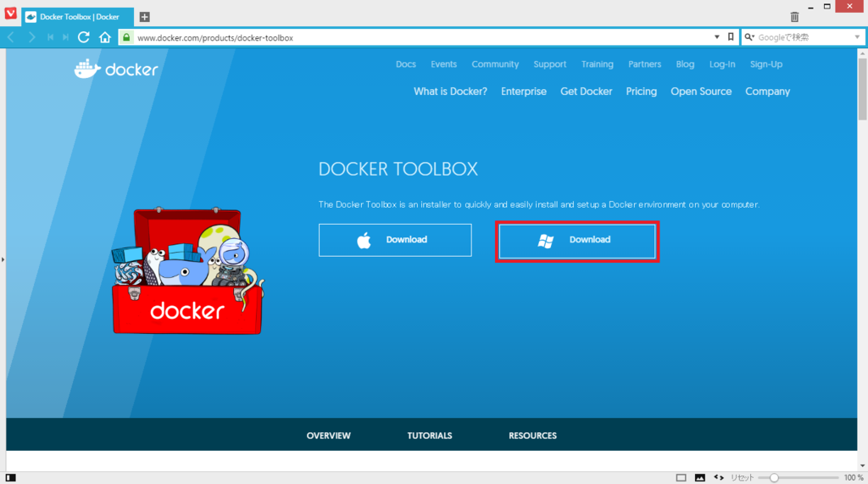The width and height of the screenshot is (868, 484).
Task: Click the green secure site padlock
Action: point(126,37)
